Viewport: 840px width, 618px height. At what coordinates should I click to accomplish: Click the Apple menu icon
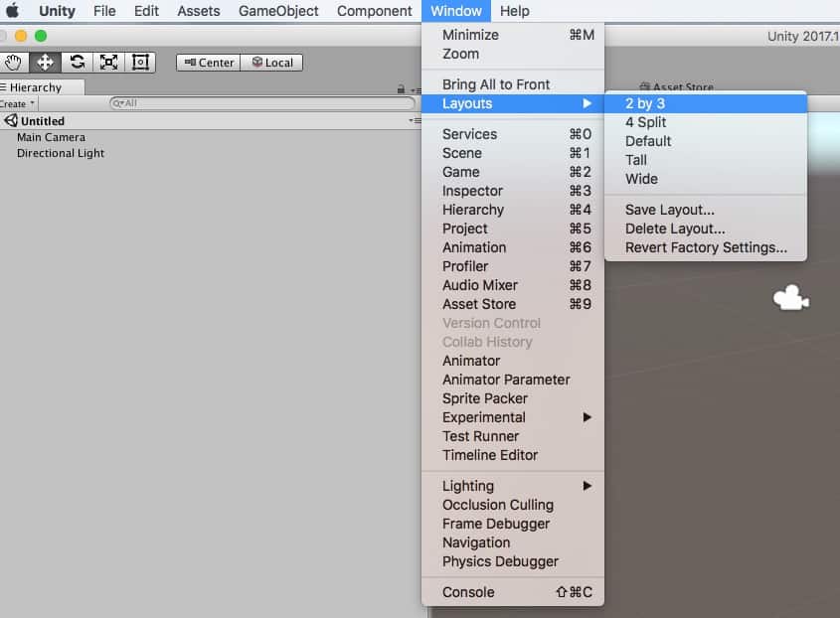pos(12,10)
